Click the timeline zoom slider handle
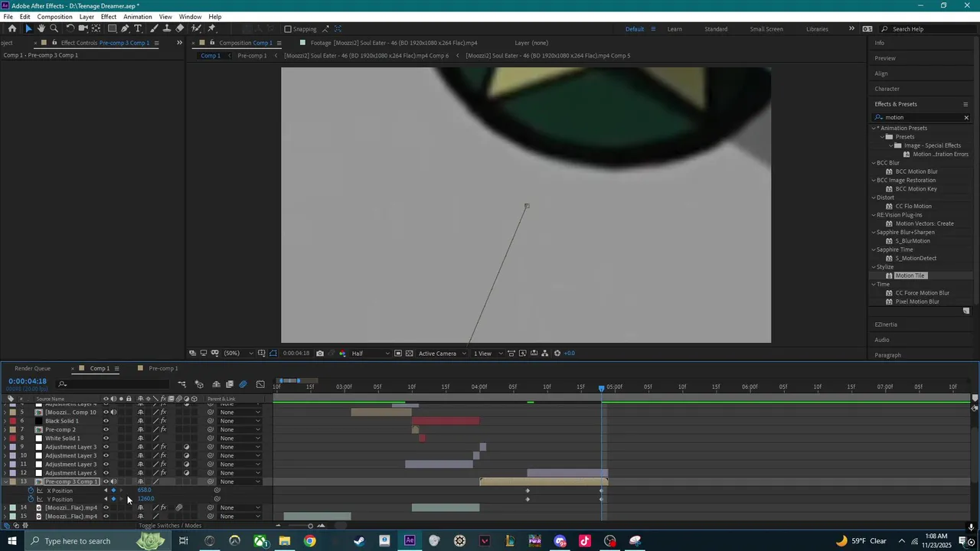The image size is (980, 551). click(x=310, y=526)
